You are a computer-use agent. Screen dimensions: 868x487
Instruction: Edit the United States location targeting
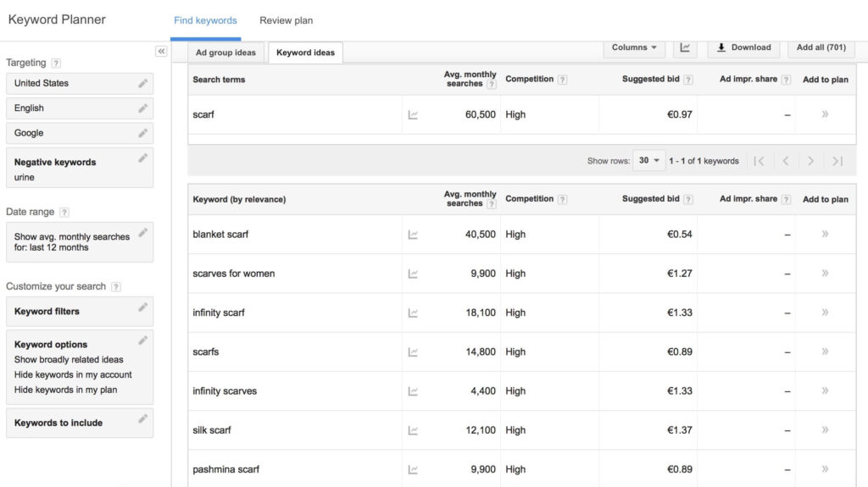click(x=142, y=83)
